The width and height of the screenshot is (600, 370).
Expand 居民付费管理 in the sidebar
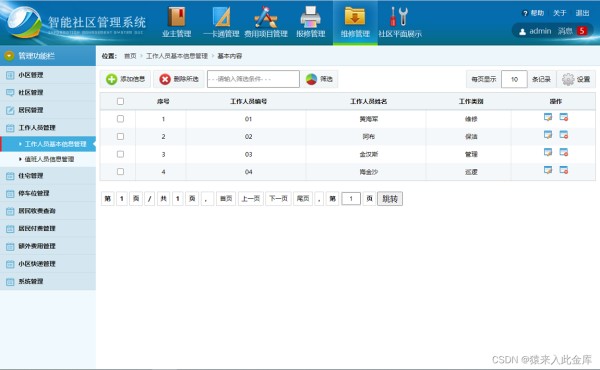click(x=48, y=229)
